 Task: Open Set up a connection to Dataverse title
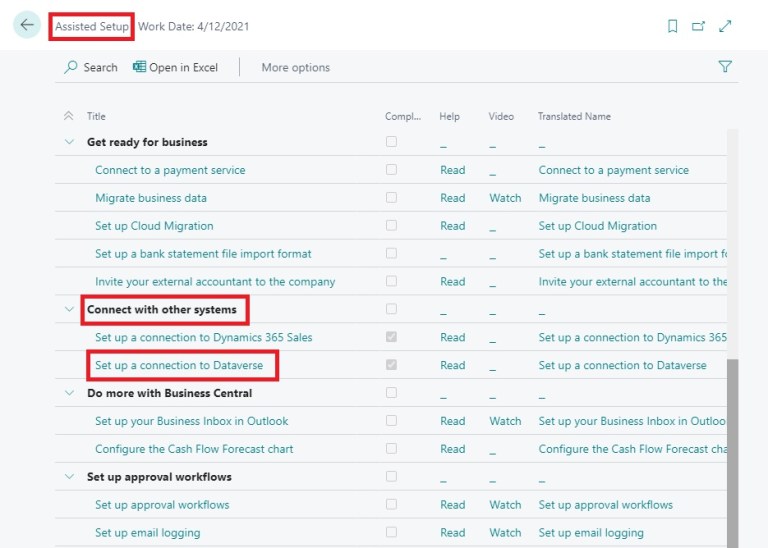(x=179, y=365)
